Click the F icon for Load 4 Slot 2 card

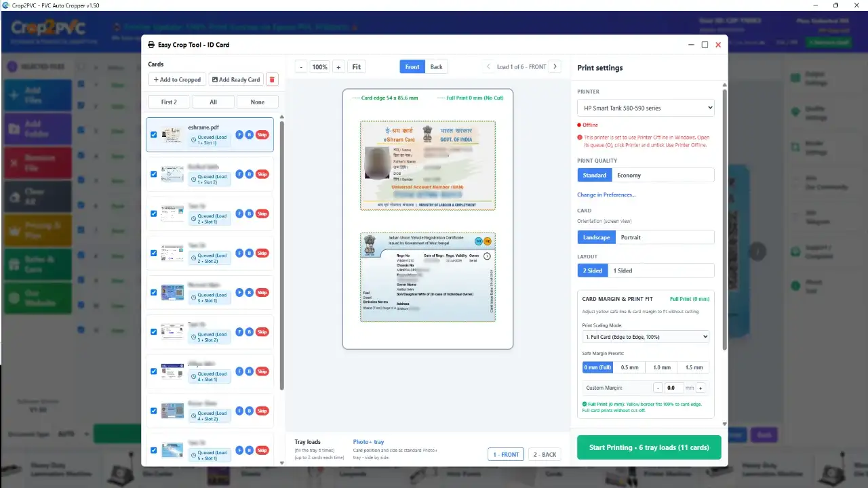(239, 410)
